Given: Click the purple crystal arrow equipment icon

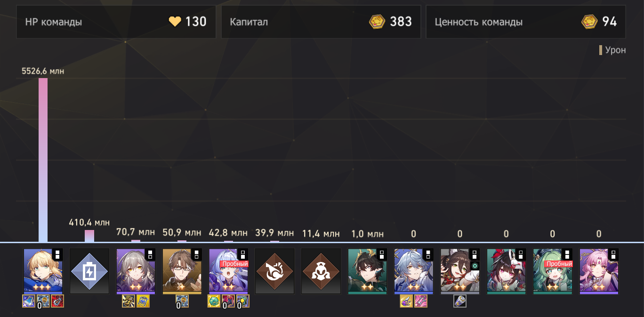Looking at the screenshot, I should tap(406, 301).
